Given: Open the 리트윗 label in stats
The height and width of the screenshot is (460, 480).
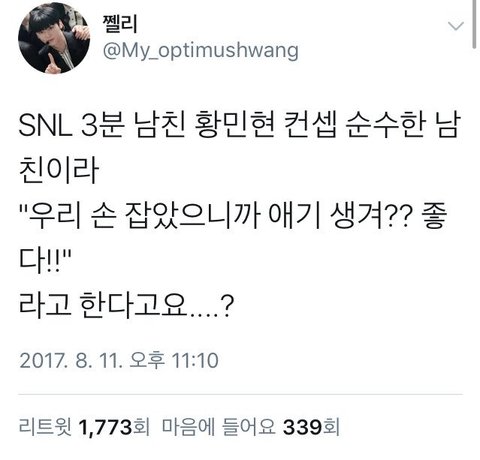Looking at the screenshot, I should (x=45, y=427).
